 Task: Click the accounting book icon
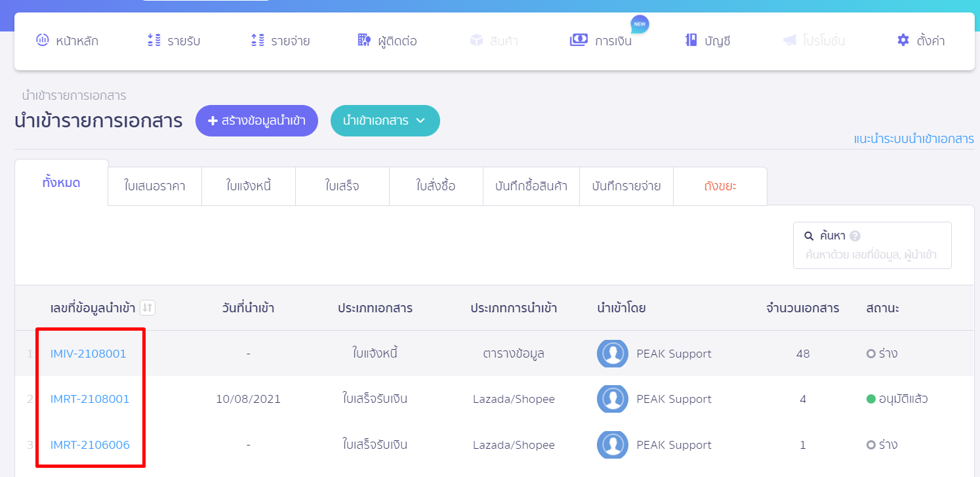[691, 41]
